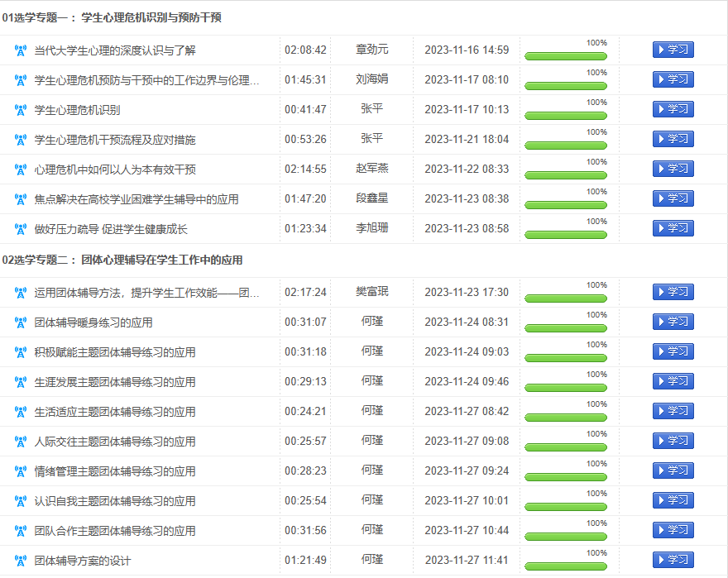
Task: Start learning 焦点解决在高校学业困难学生辅导中的应用
Action: click(673, 198)
